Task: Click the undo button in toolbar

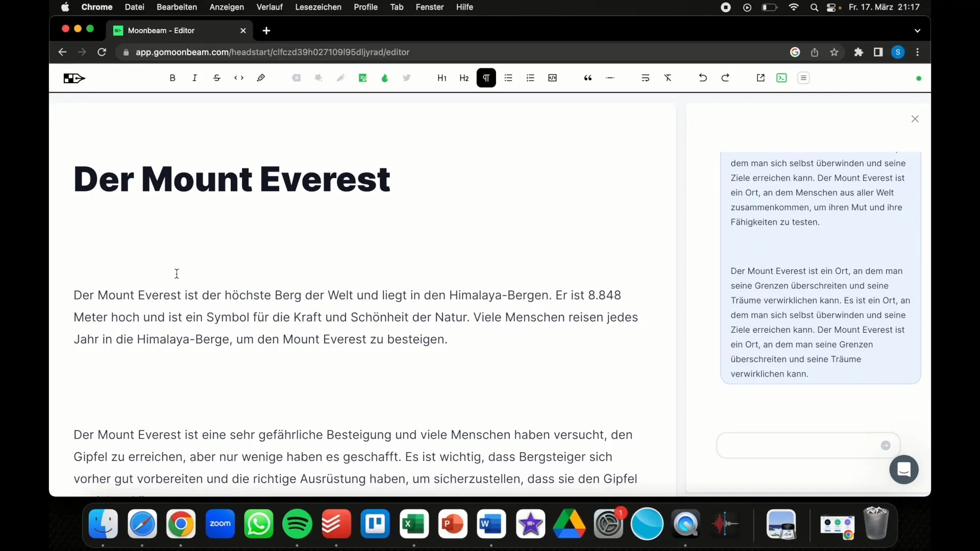Action: [x=703, y=78]
